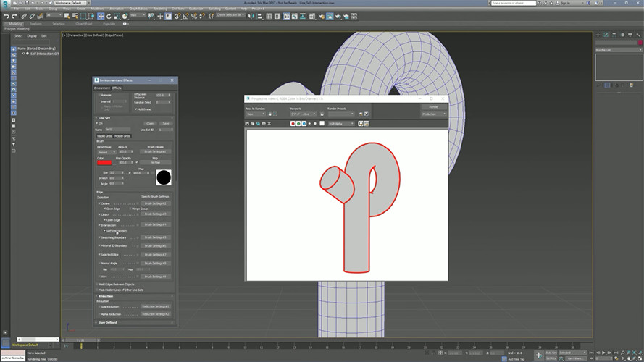Click the Redo arrow in main toolbar
The image size is (644, 362).
pos(14,17)
